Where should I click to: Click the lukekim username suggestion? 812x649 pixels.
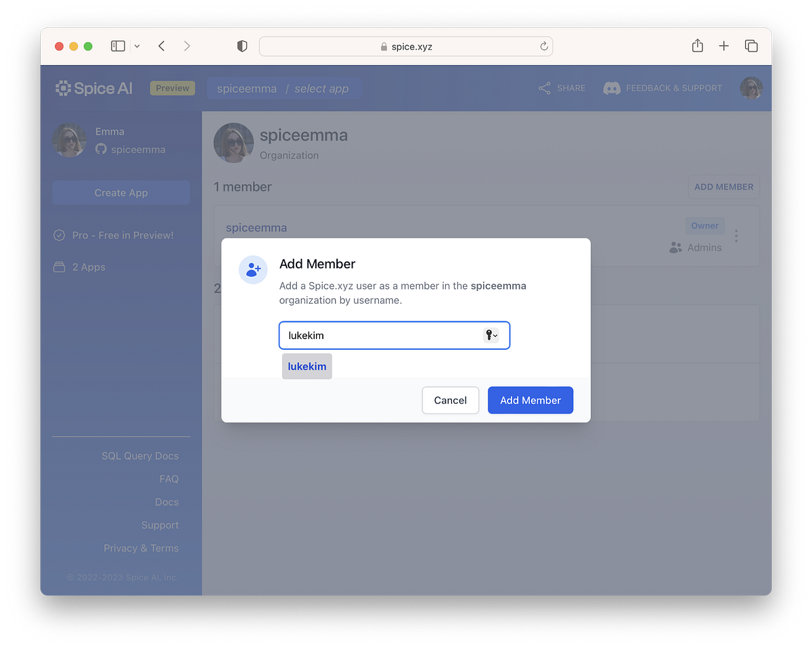pos(307,366)
